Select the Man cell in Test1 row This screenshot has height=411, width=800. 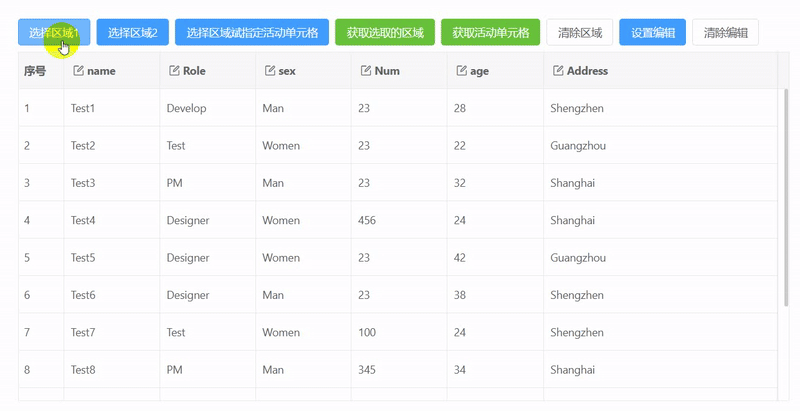(x=304, y=108)
